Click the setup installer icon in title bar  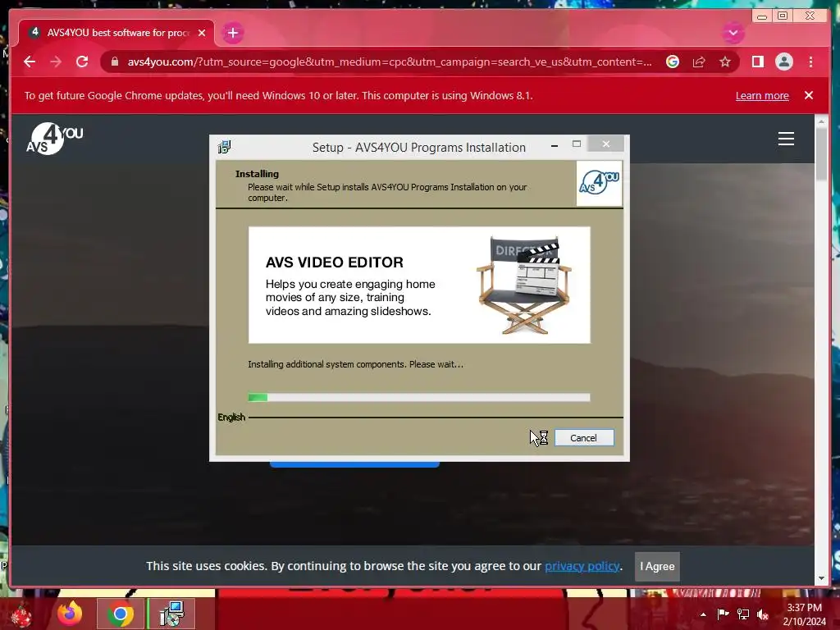pyautogui.click(x=225, y=147)
